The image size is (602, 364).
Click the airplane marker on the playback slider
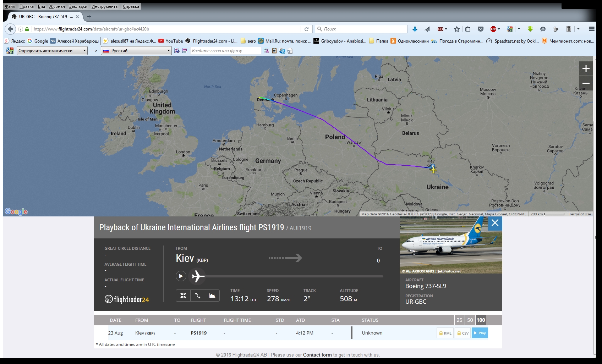tap(198, 276)
